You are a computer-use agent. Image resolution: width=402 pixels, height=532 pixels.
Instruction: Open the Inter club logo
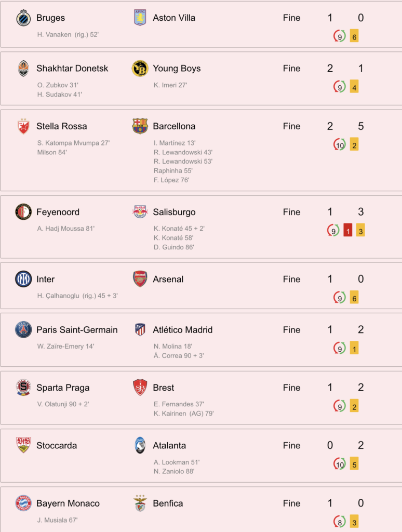coord(23,279)
